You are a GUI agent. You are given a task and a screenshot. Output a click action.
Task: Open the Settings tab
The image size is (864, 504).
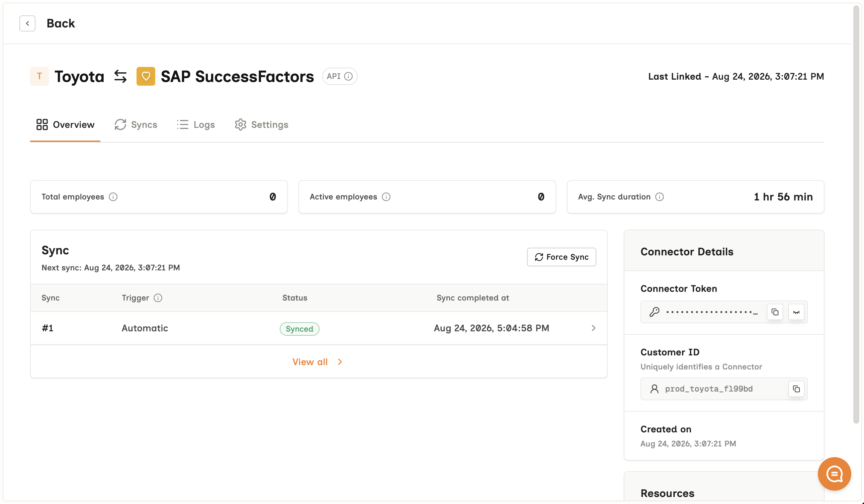(x=261, y=125)
